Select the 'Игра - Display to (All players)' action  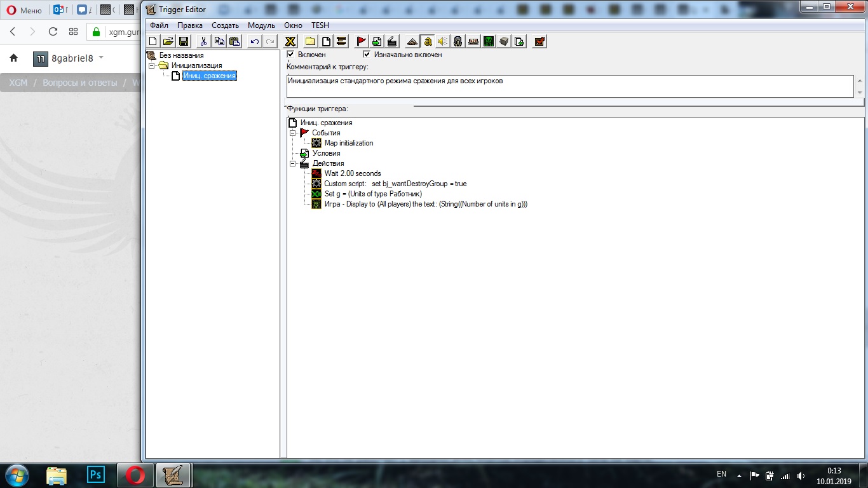click(426, 204)
